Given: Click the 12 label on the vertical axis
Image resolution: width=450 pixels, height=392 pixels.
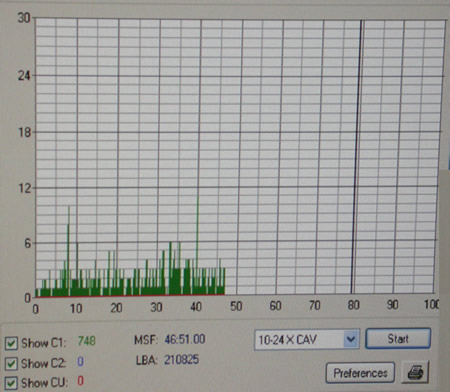Looking at the screenshot, I should pos(24,189).
